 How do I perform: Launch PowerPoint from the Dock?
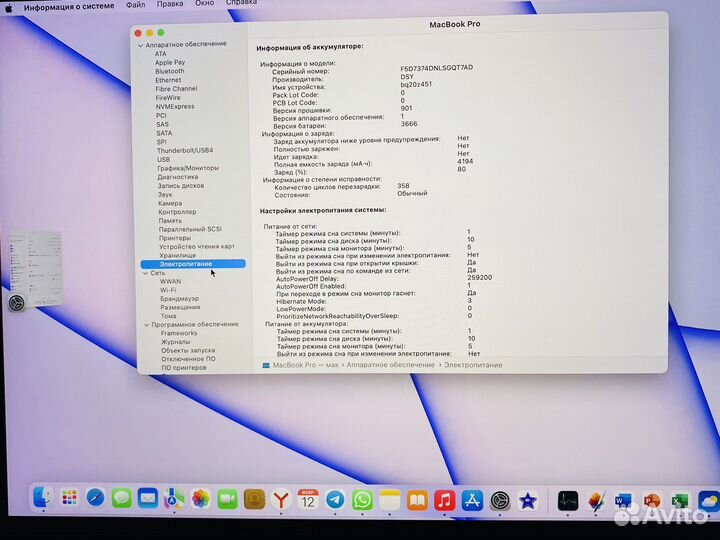click(x=651, y=501)
